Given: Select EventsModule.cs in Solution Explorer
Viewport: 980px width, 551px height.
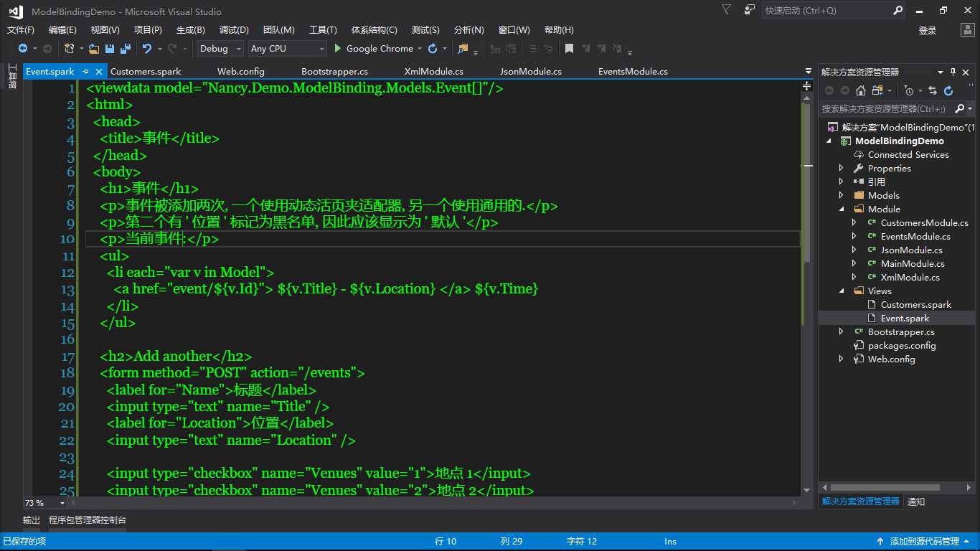Looking at the screenshot, I should (915, 237).
